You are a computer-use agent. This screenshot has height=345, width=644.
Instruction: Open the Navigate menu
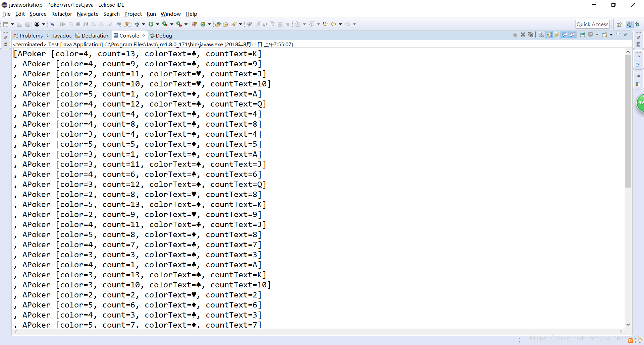[x=88, y=14]
